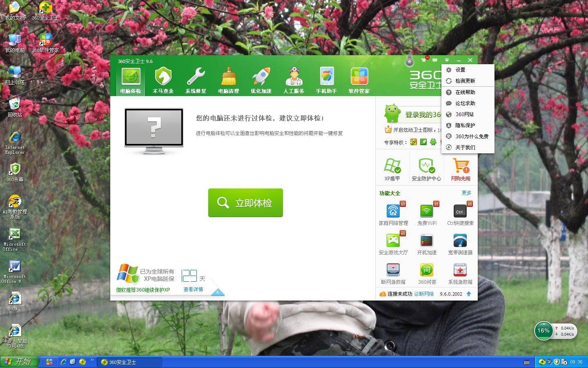Image resolution: width=588 pixels, height=368 pixels.
Task: Collapse the XP banner with blue arrow
Action: click(x=218, y=292)
